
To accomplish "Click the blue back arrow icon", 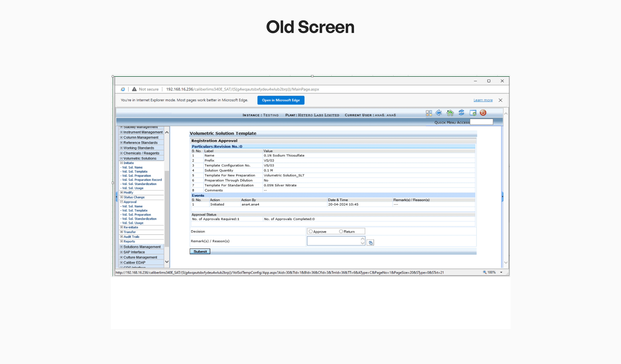I will pos(439,113).
